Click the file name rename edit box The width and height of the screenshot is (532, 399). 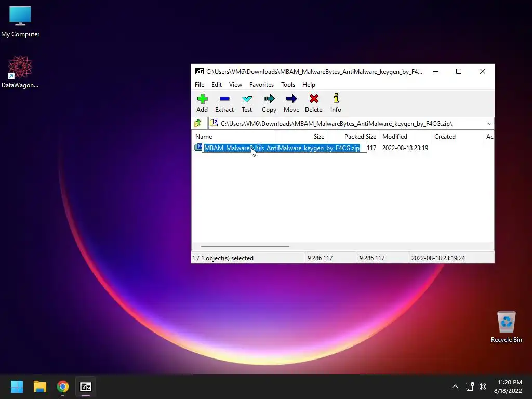(x=284, y=148)
